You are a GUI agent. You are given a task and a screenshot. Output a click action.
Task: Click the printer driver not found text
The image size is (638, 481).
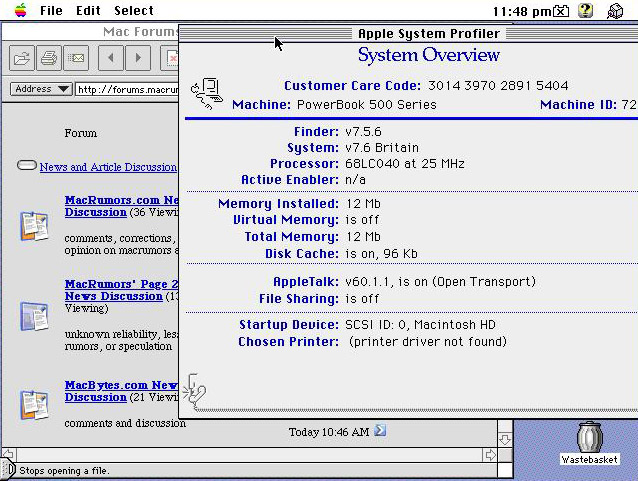tap(428, 341)
